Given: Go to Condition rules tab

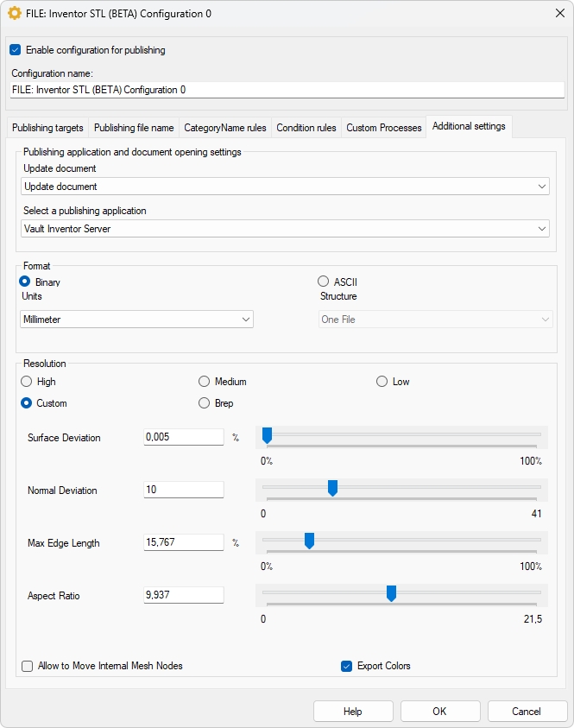Looking at the screenshot, I should [x=306, y=128].
